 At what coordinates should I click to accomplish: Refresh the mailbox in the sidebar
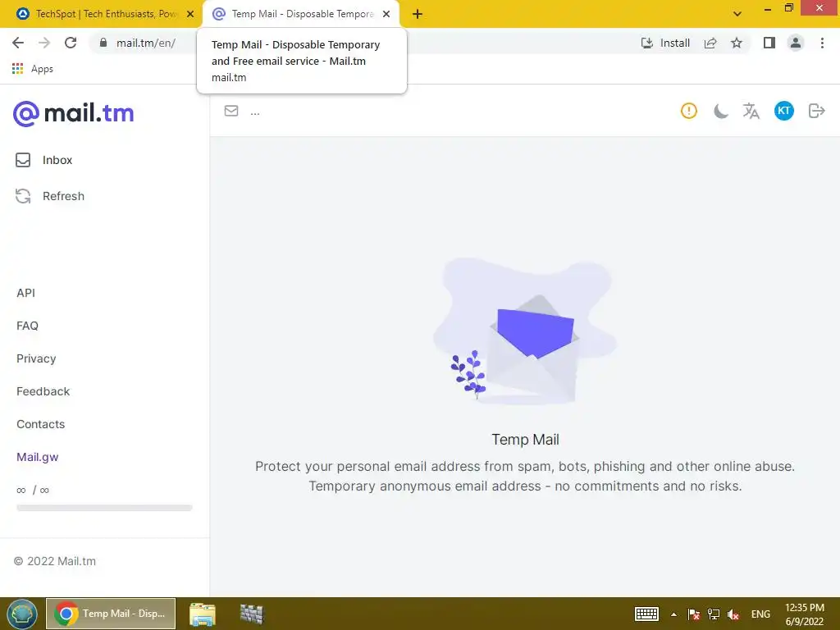click(50, 196)
